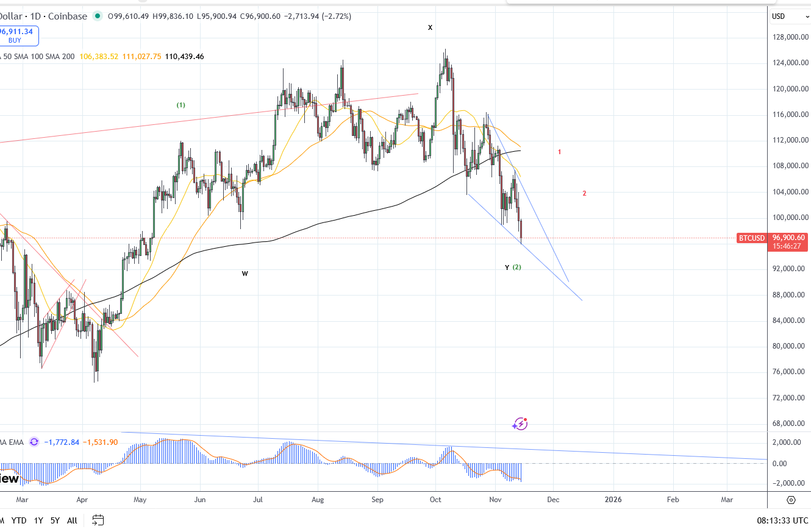Click the purple lightning sparkle icon
811x532 pixels.
coord(520,424)
